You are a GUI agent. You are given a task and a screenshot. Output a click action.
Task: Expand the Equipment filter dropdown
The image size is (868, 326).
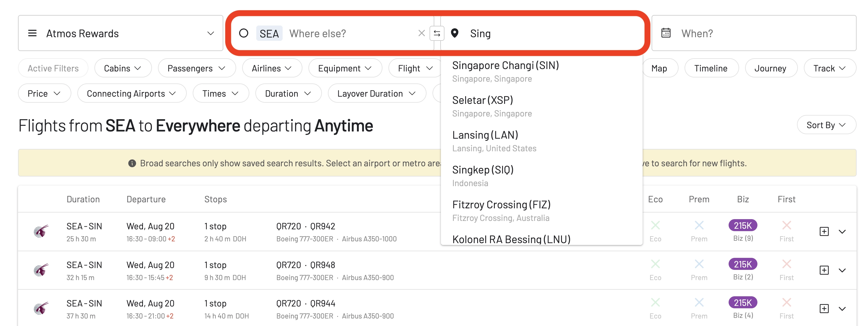click(x=345, y=68)
